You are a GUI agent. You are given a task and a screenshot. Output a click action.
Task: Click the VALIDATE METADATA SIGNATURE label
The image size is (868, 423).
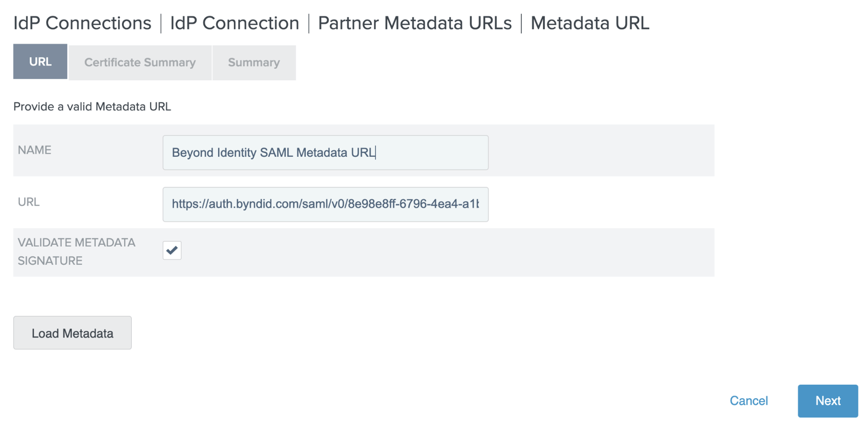(76, 252)
